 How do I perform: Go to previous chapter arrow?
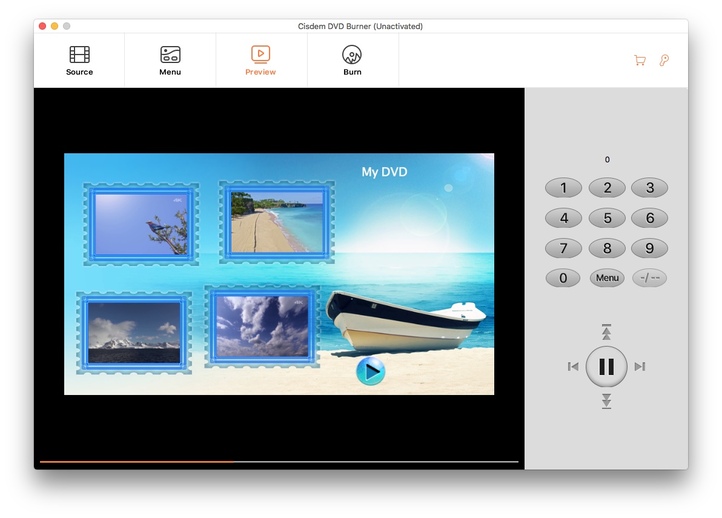click(x=573, y=367)
